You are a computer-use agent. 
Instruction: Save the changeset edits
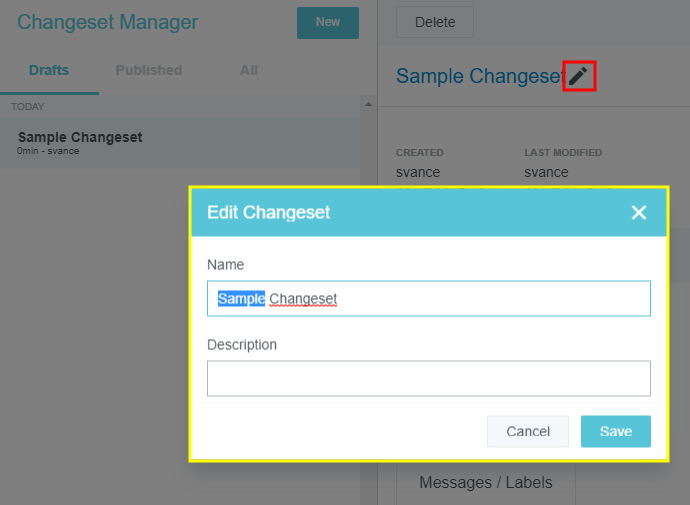coord(615,431)
